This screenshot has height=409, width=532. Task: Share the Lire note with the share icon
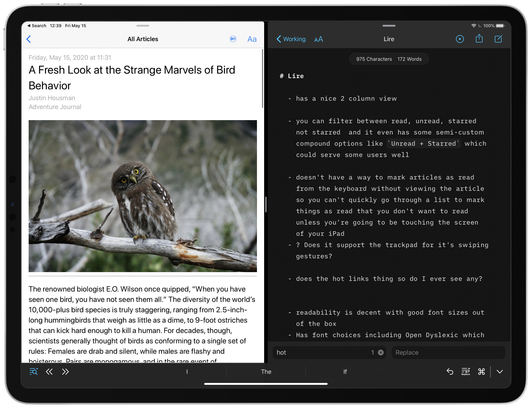coord(479,39)
